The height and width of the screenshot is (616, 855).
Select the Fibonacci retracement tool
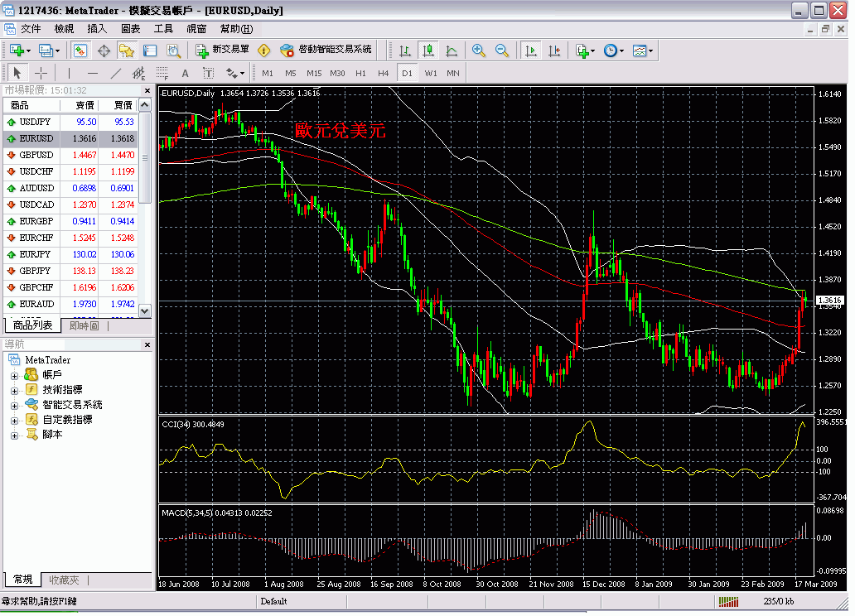162,73
